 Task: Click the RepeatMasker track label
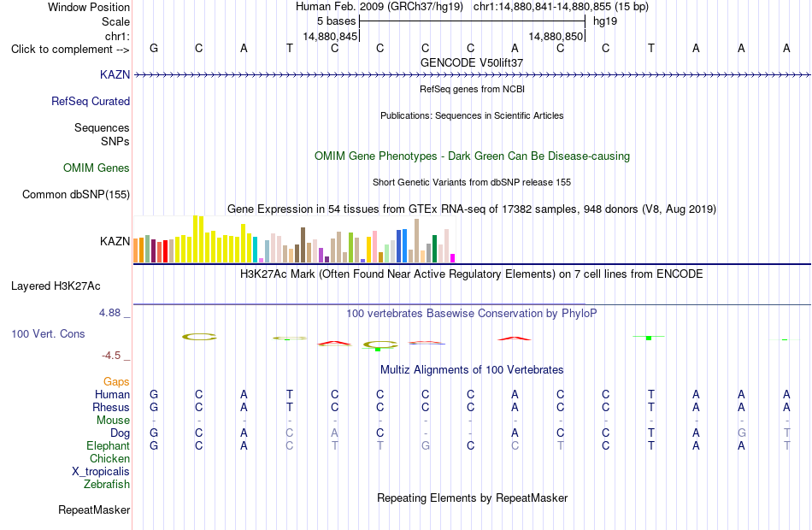click(94, 509)
